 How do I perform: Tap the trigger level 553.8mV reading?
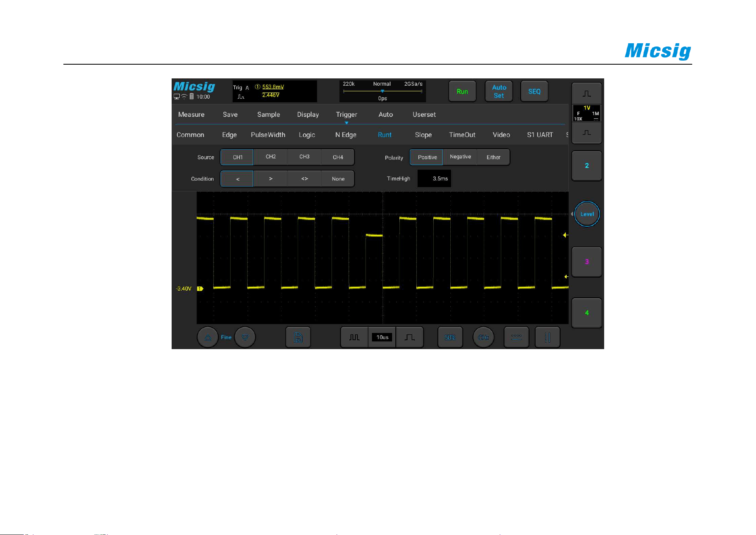tap(273, 87)
